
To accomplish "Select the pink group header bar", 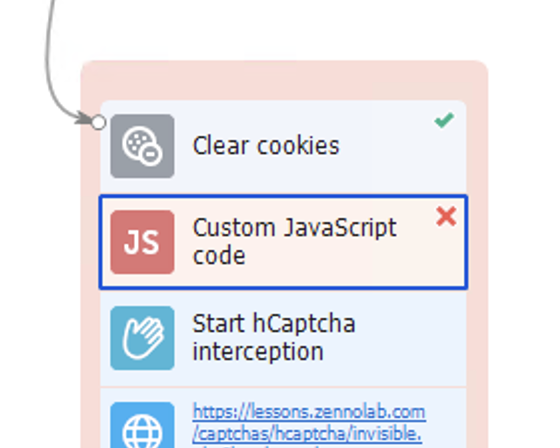I will click(284, 80).
